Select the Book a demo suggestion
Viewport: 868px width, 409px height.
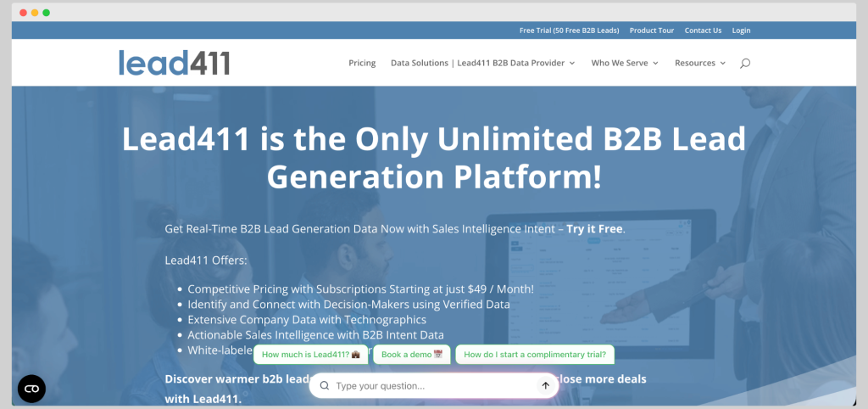pos(412,355)
